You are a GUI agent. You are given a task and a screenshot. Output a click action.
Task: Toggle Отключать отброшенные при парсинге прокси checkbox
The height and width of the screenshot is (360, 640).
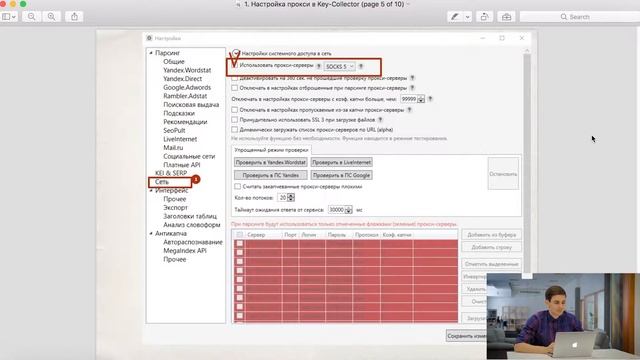pyautogui.click(x=235, y=88)
